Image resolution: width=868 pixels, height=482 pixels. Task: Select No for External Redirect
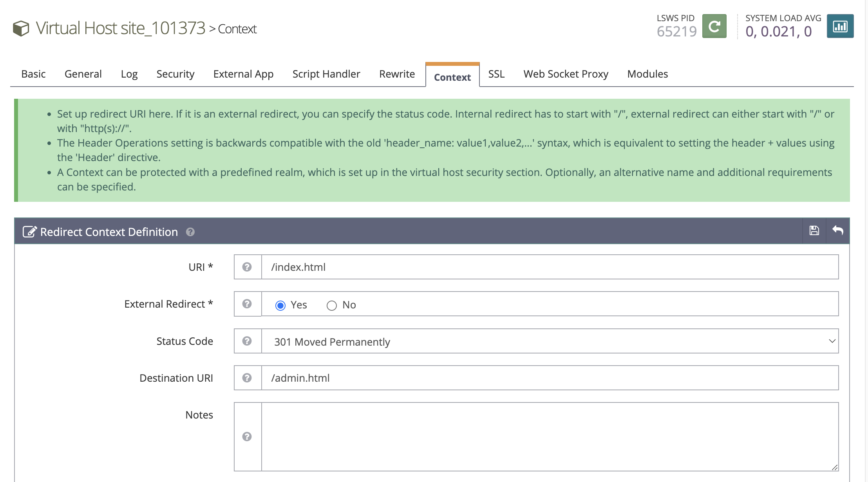(332, 305)
